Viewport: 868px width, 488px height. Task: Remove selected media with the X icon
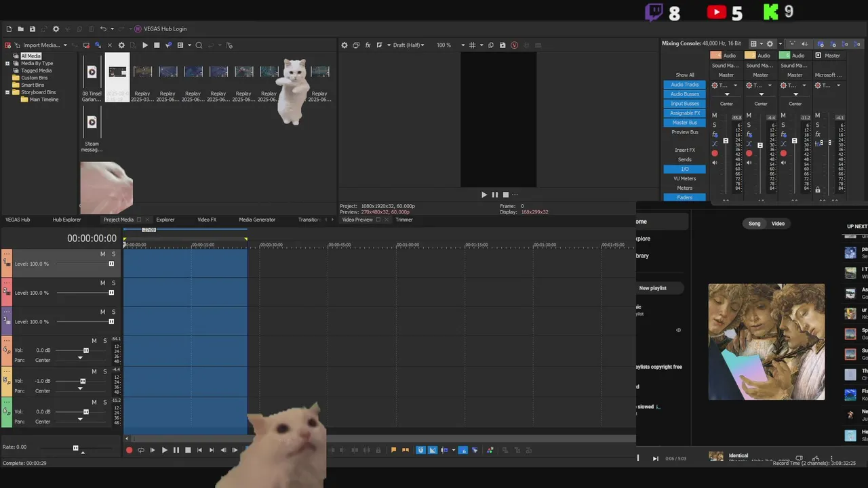pos(110,45)
